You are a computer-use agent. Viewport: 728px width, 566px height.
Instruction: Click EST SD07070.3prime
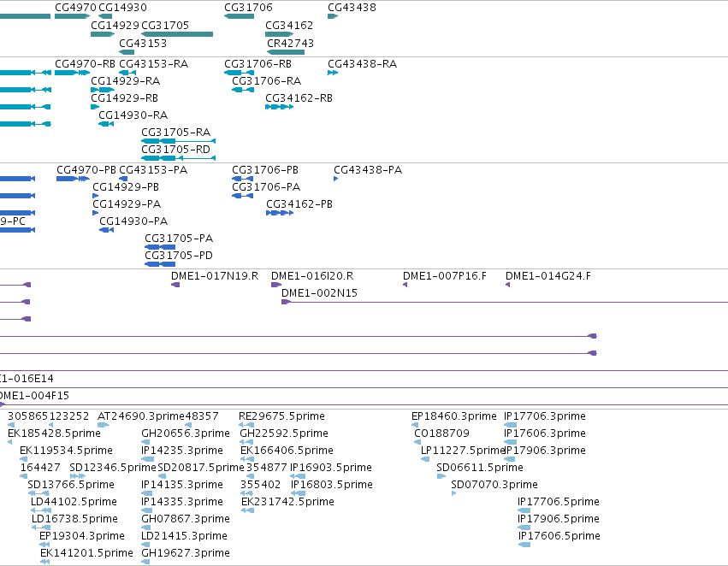453,493
